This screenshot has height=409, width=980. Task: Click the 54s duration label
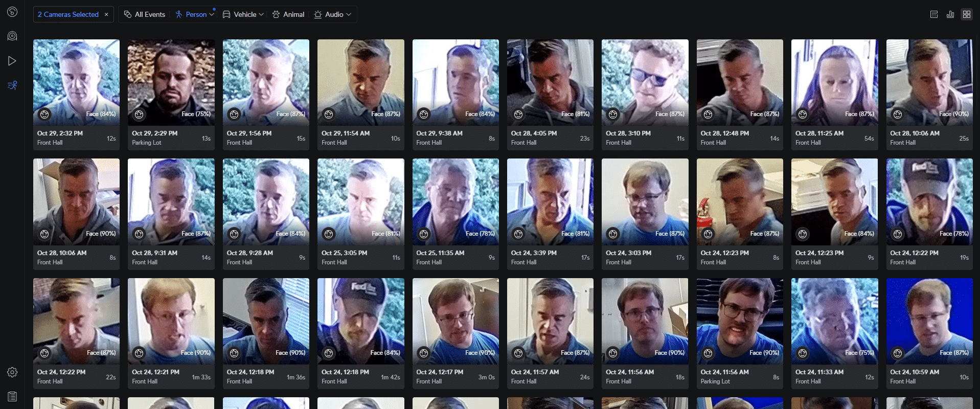(869, 139)
